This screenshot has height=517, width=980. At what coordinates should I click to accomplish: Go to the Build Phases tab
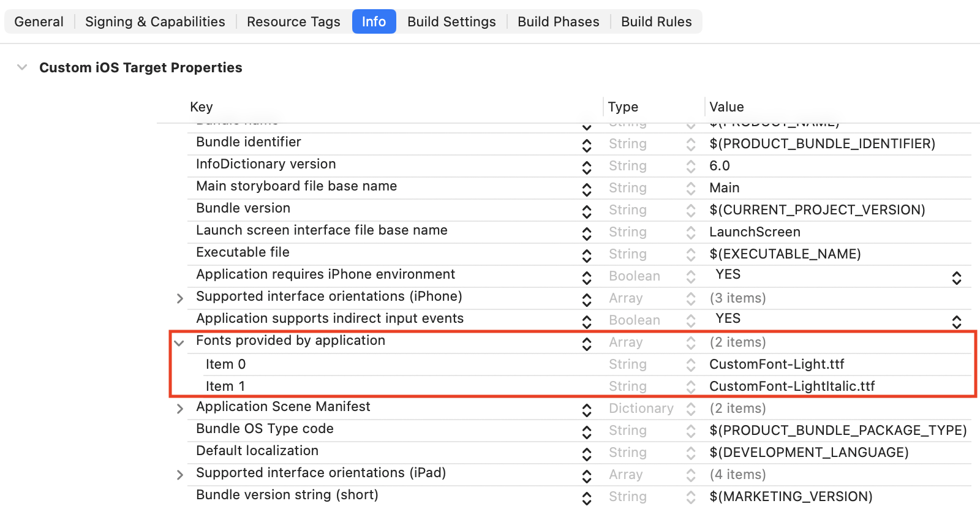[x=559, y=21]
